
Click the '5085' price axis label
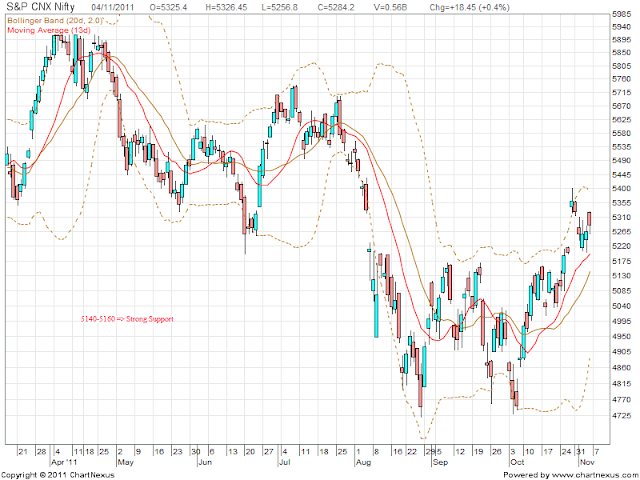tap(622, 291)
